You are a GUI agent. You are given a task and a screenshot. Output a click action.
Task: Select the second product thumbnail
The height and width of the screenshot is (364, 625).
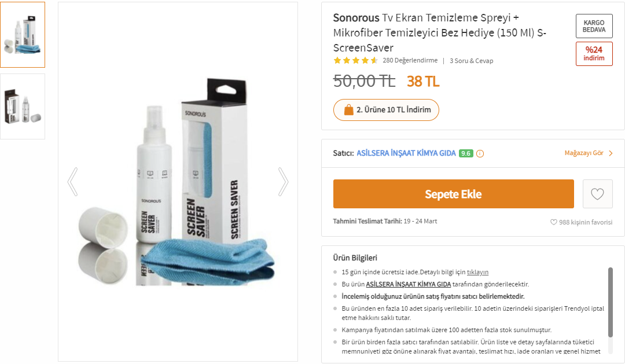tap(23, 106)
